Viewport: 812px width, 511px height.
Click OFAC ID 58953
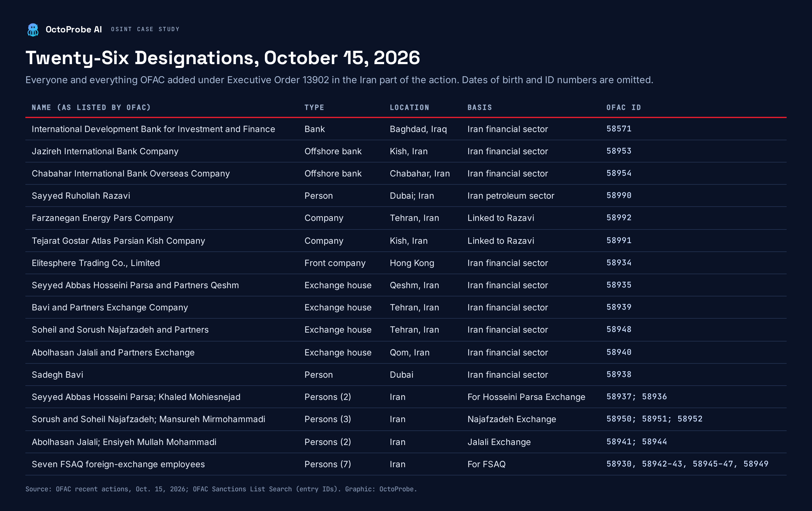tap(619, 151)
